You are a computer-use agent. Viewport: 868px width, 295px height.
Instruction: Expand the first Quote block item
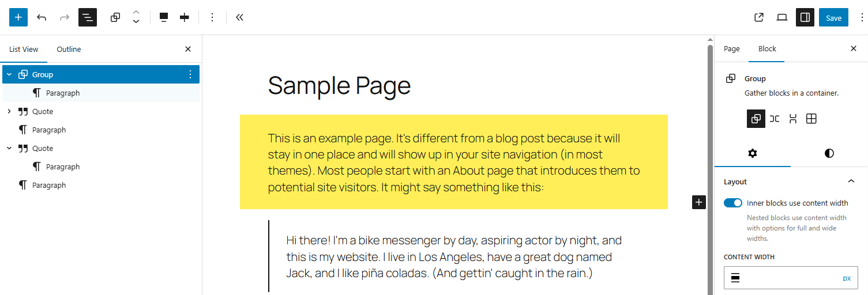[9, 111]
